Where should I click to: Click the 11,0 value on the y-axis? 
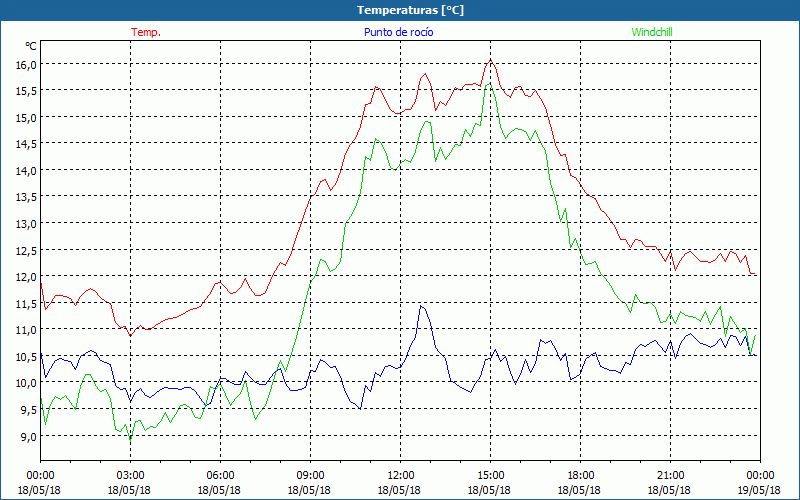tap(26, 330)
